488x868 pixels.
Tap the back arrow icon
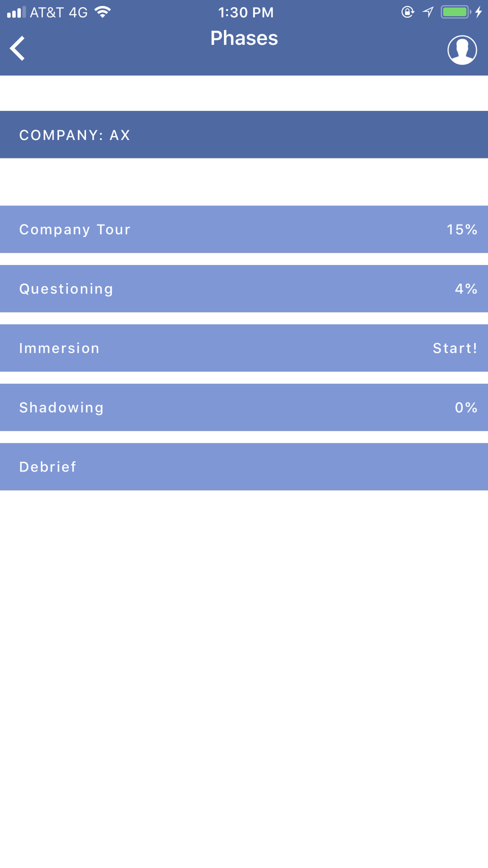click(18, 48)
